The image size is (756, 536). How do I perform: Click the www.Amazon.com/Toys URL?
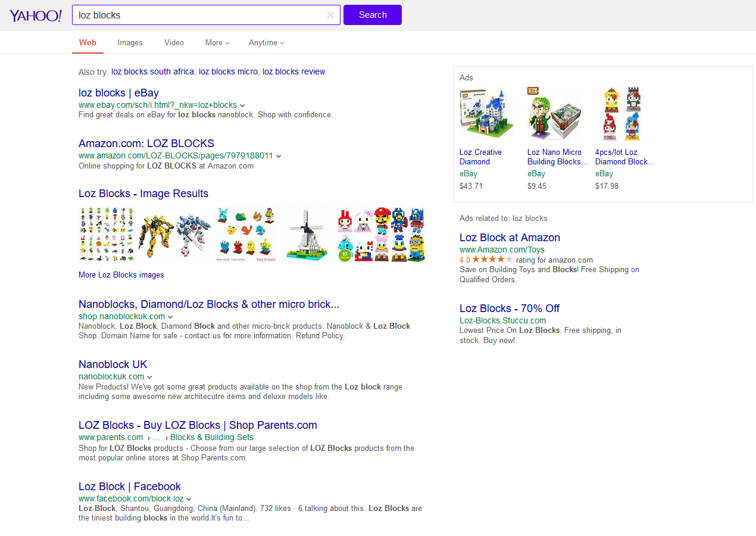(502, 250)
